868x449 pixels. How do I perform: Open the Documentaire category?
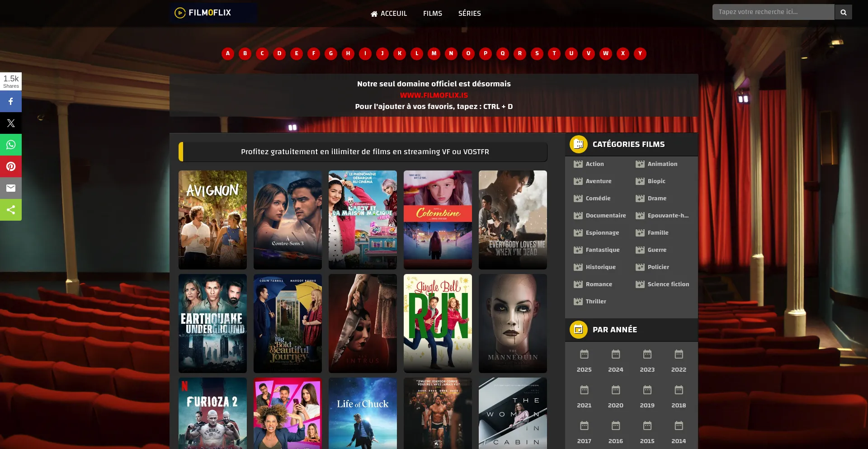click(x=606, y=216)
